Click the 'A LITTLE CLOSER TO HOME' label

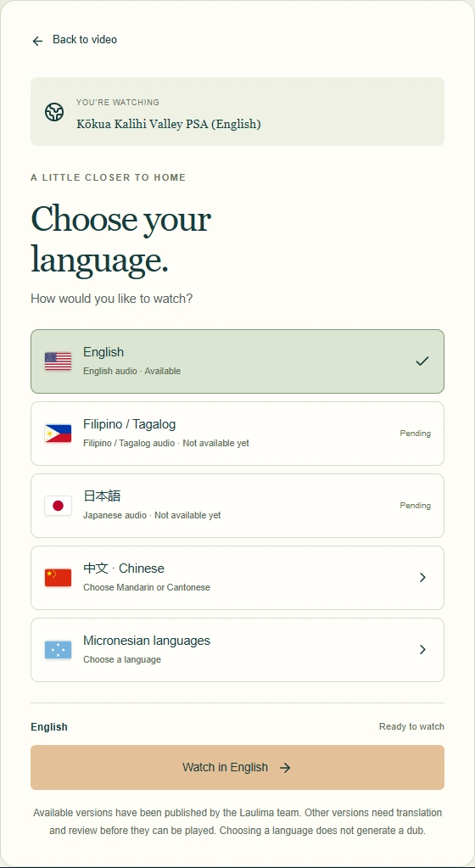point(109,177)
